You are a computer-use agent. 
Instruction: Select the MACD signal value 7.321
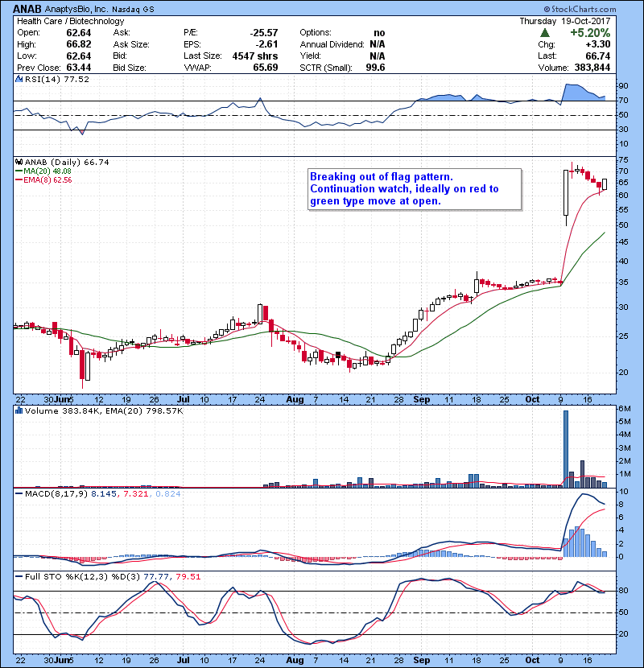(135, 494)
